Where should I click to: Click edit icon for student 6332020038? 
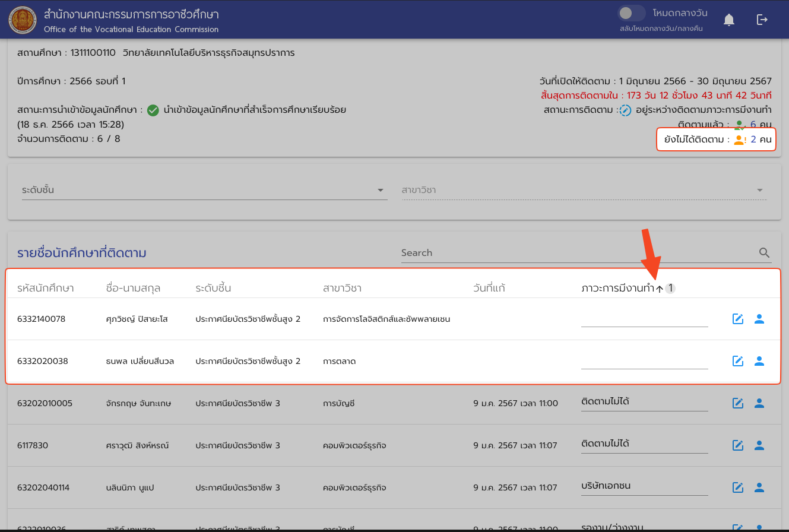pyautogui.click(x=738, y=361)
